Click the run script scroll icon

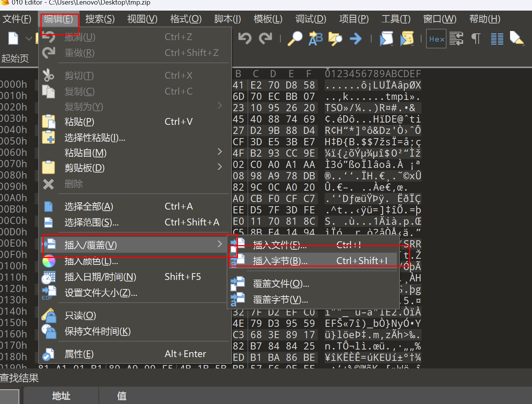387,38
